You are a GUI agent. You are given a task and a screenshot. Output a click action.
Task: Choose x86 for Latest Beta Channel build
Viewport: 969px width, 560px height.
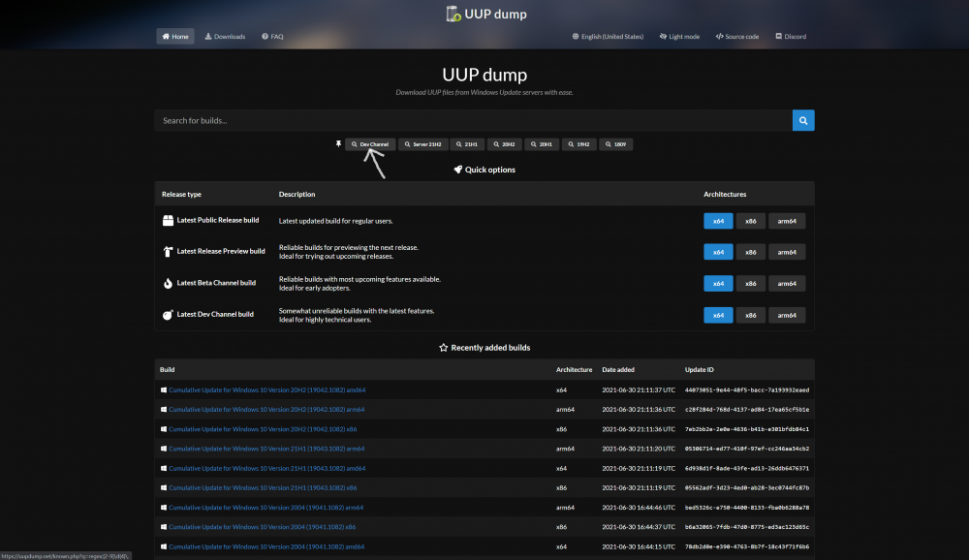click(751, 284)
